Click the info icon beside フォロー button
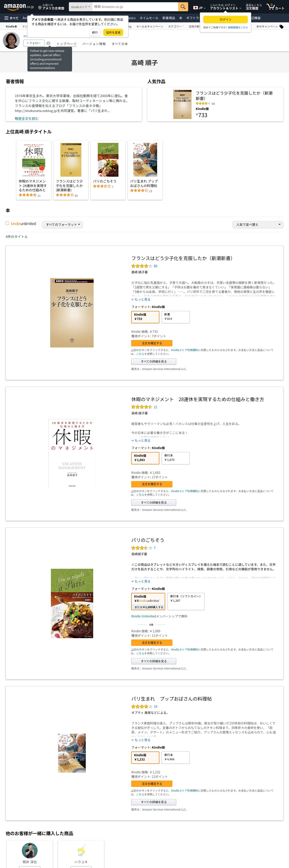 (48, 43)
